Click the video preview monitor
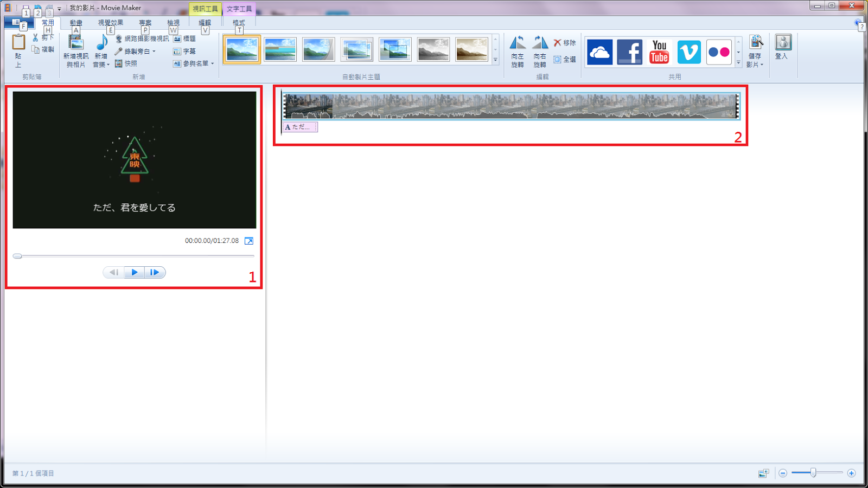The height and width of the screenshot is (488, 868). click(135, 160)
